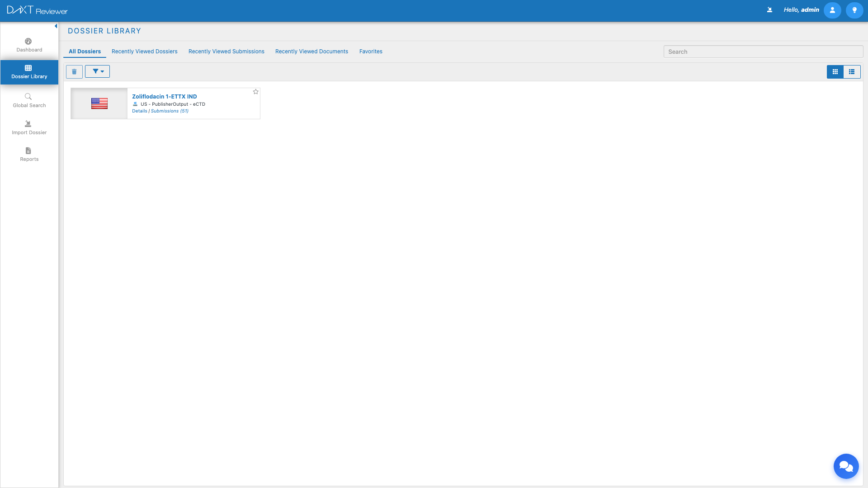Open Global Search from the sidebar
868x488 pixels.
pyautogui.click(x=29, y=100)
